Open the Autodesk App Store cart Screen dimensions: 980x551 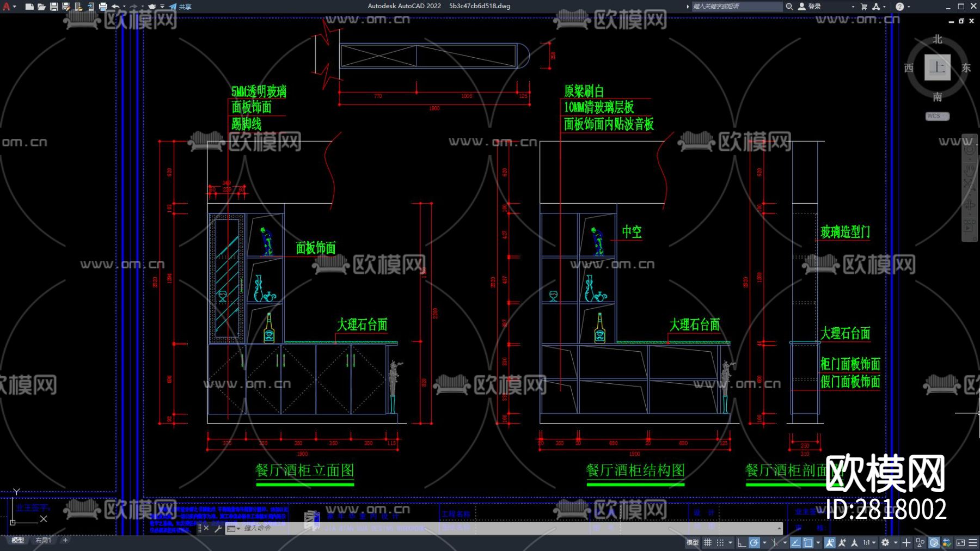864,7
